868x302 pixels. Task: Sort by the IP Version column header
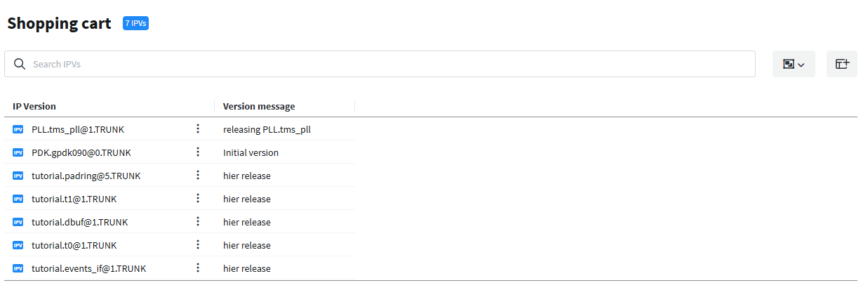[x=34, y=107]
